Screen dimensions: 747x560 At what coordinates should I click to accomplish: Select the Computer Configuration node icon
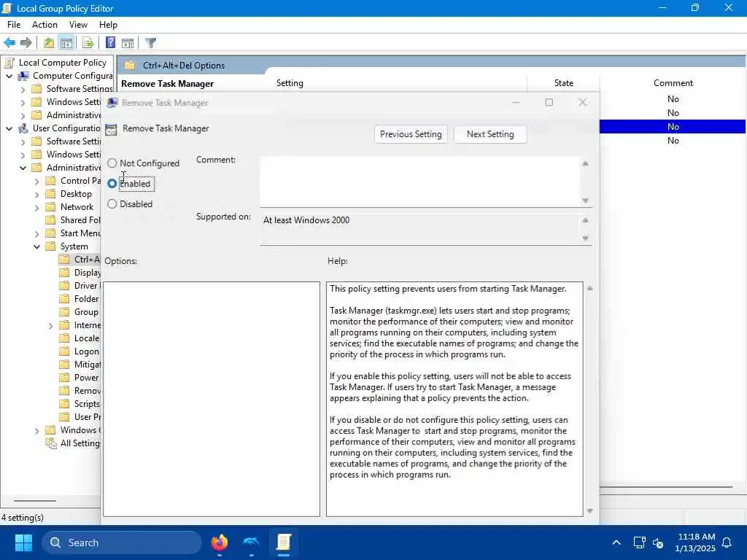coord(23,76)
